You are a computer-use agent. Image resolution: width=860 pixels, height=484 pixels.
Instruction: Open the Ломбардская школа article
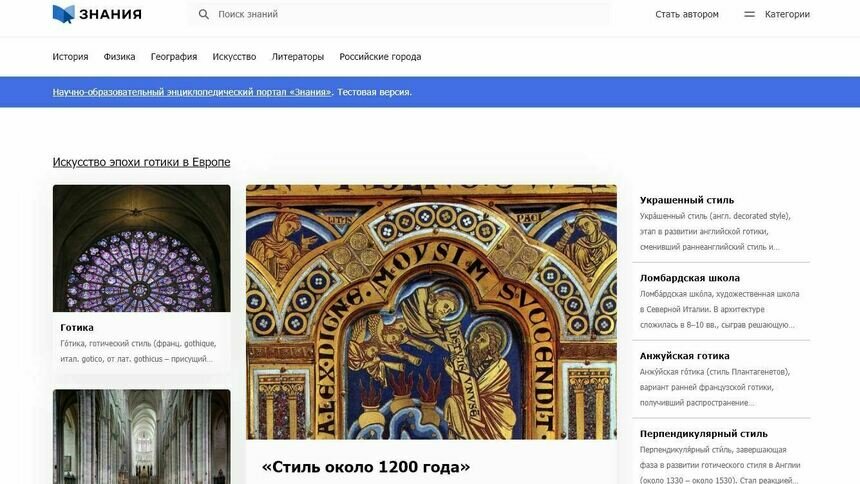click(x=689, y=278)
